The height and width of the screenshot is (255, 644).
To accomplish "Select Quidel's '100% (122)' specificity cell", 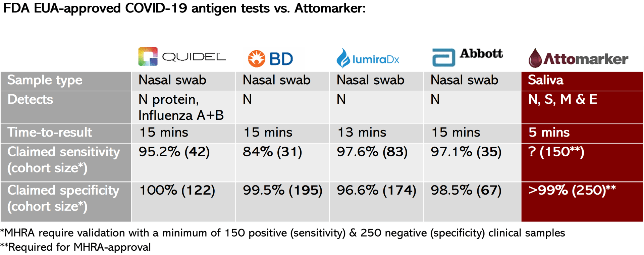I will pyautogui.click(x=177, y=191).
